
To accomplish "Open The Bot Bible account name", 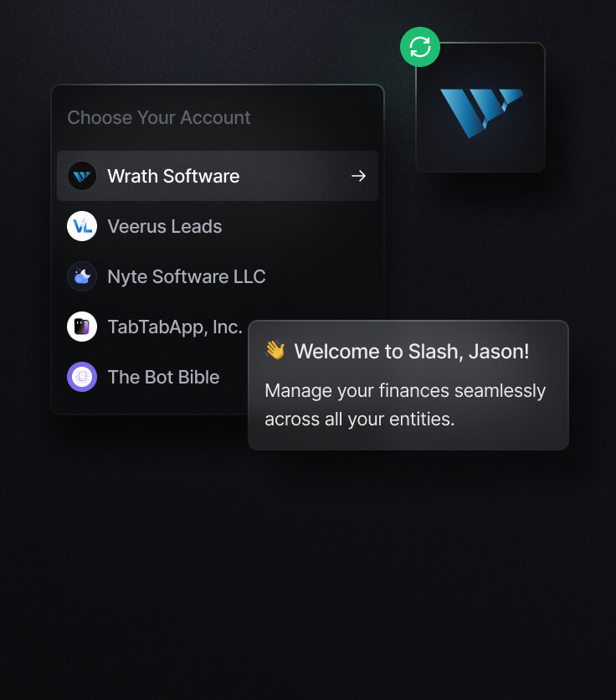I will point(163,377).
